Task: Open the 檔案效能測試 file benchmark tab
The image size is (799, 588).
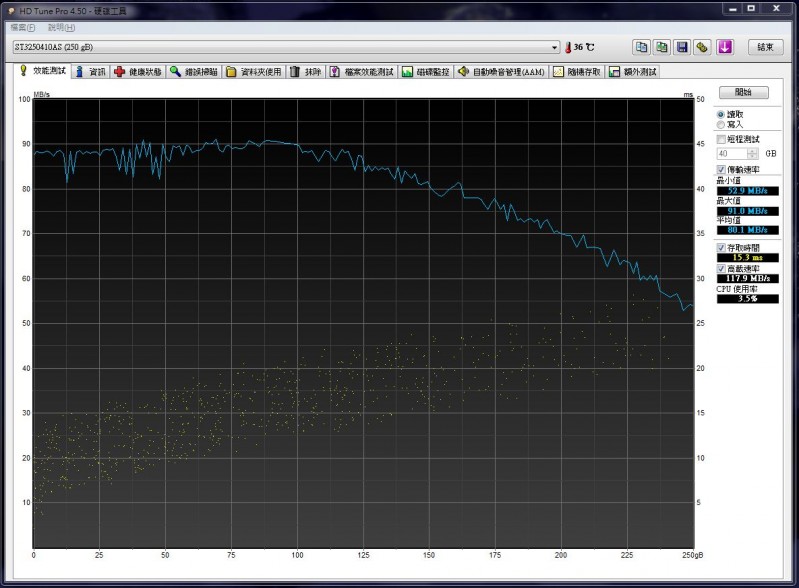Action: click(362, 72)
